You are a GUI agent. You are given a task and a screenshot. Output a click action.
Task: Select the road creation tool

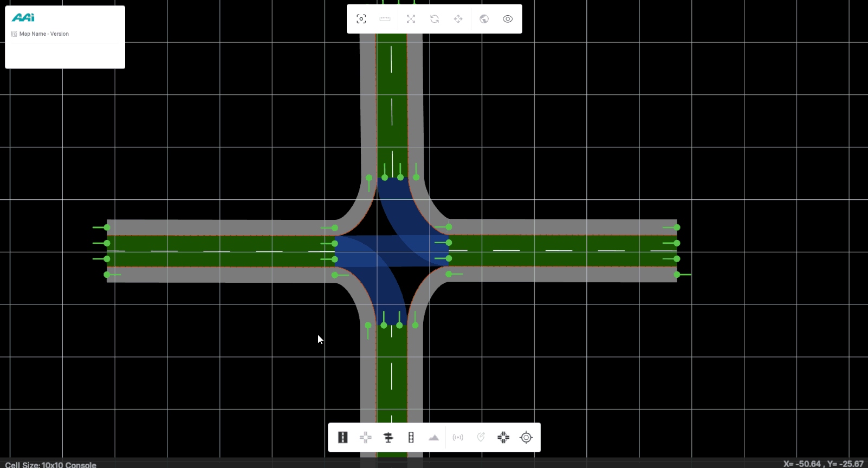343,438
